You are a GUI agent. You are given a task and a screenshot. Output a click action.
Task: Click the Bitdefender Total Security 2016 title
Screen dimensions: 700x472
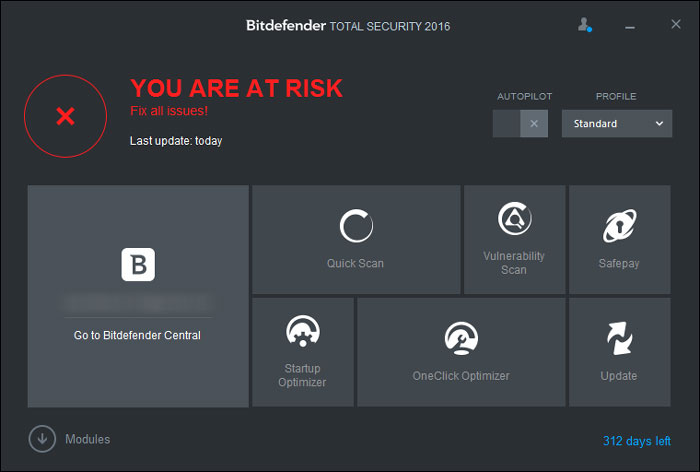tap(348, 26)
